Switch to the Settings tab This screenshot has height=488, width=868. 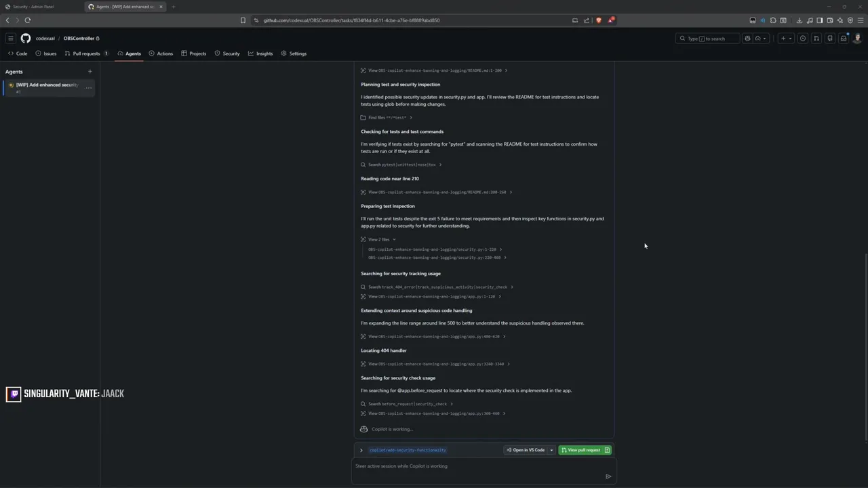294,54
